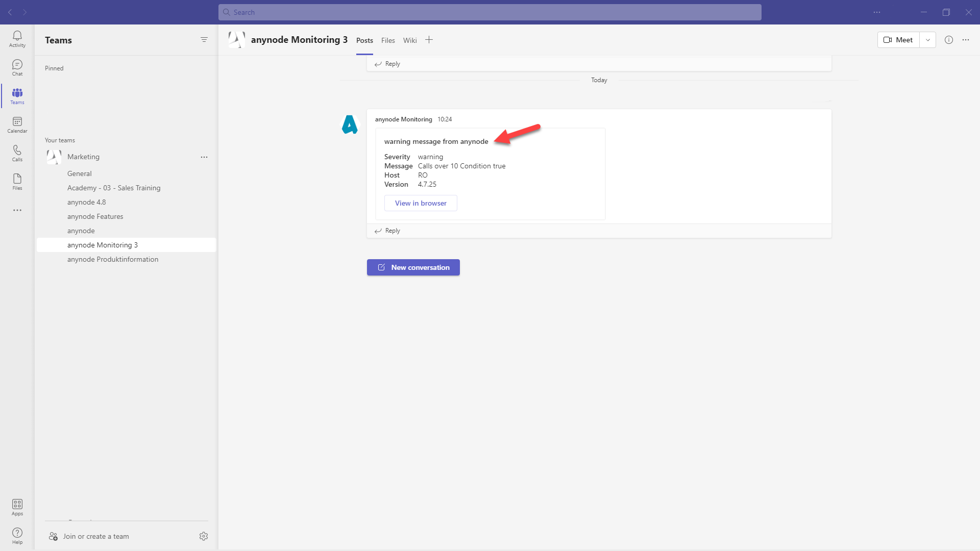Image resolution: width=980 pixels, height=551 pixels.
Task: Click the sender name anynode Monitoring
Action: [x=403, y=119]
